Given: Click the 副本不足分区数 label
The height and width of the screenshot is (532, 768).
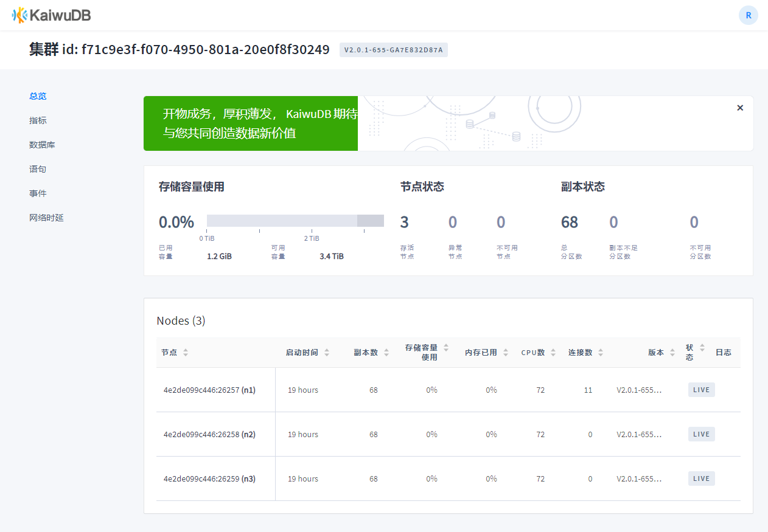Looking at the screenshot, I should click(623, 252).
